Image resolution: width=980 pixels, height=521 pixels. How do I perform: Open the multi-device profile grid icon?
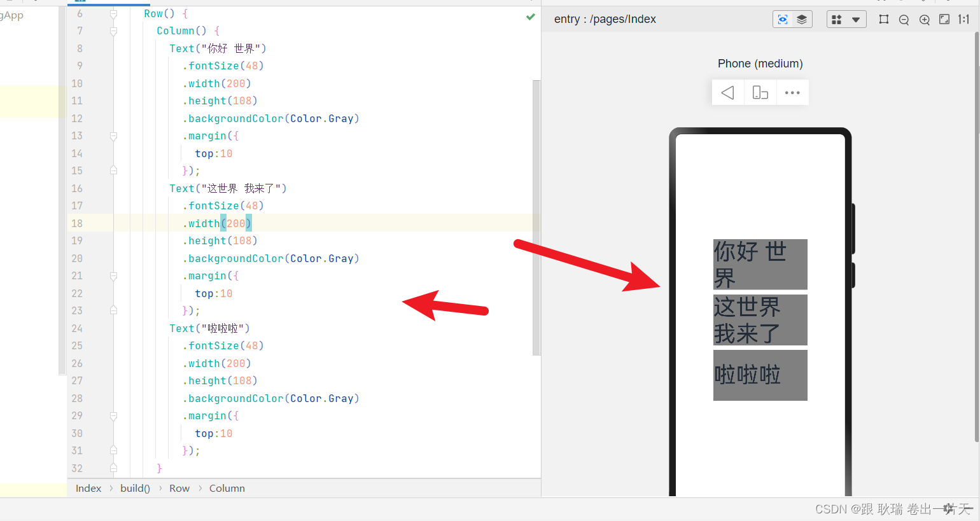pos(837,20)
